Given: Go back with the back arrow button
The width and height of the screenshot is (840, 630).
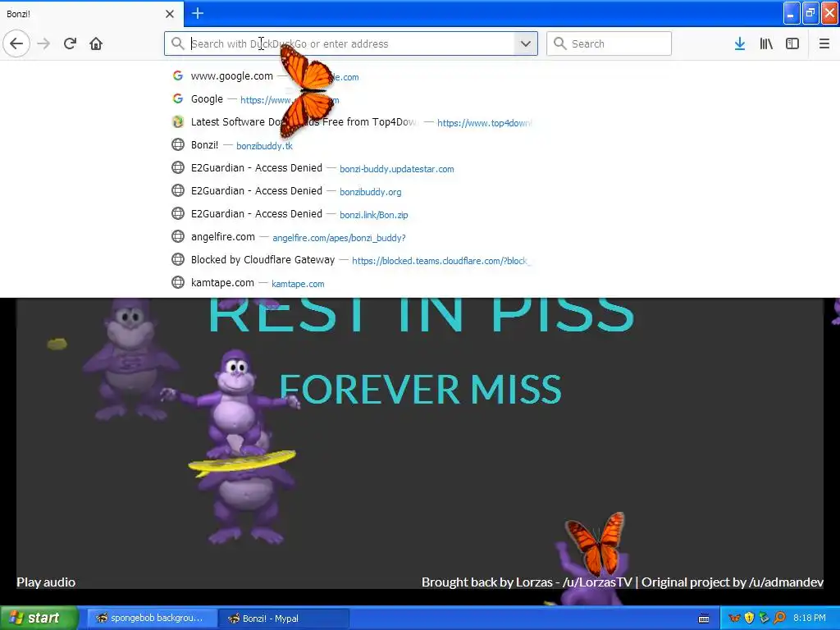Looking at the screenshot, I should 16,43.
